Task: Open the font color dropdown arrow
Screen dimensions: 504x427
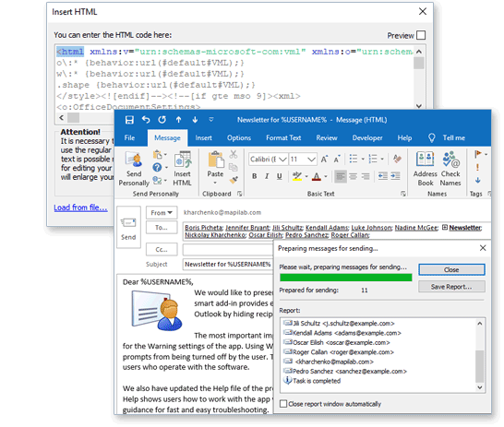Action: pyautogui.click(x=326, y=176)
